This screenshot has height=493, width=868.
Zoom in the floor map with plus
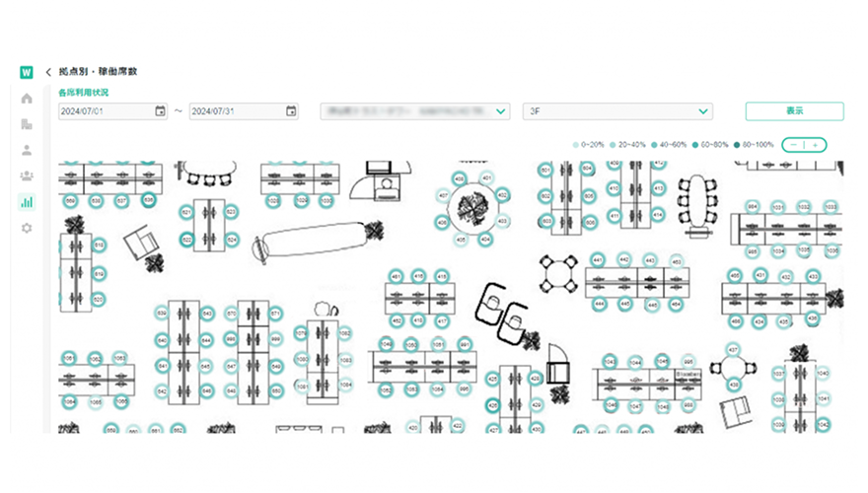(x=815, y=145)
